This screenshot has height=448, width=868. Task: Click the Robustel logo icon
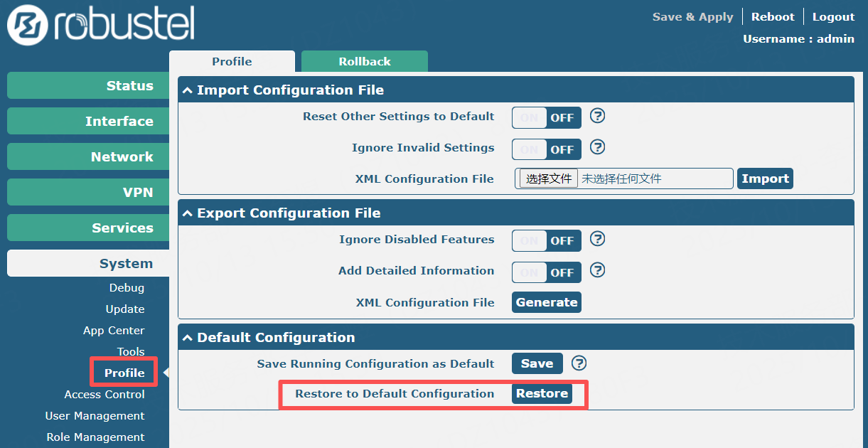26,27
